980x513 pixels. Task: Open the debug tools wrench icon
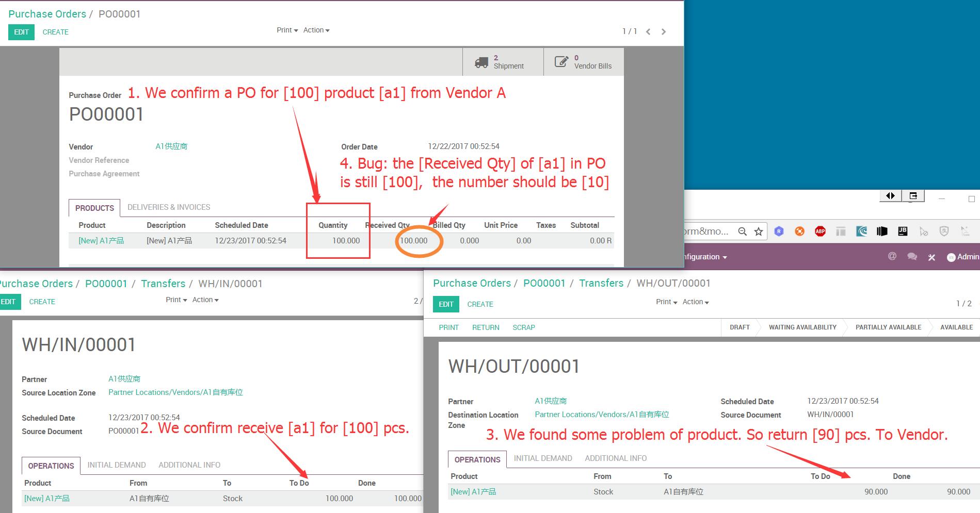(x=931, y=257)
